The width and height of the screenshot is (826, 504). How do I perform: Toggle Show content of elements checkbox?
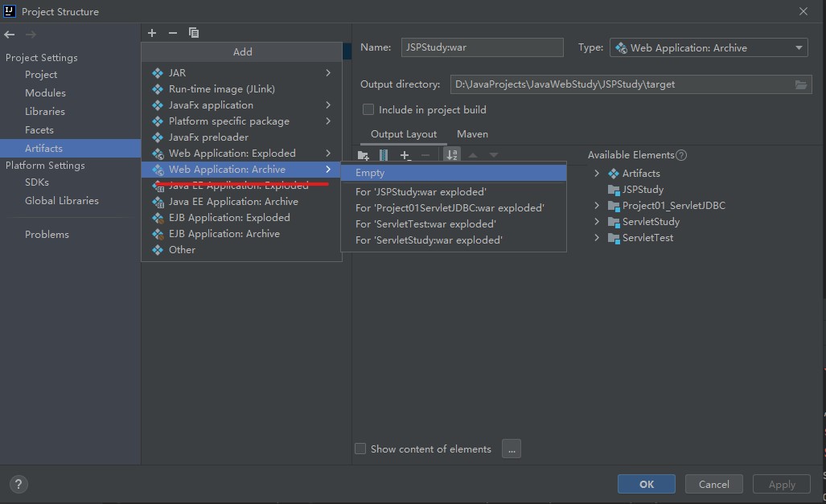point(360,449)
